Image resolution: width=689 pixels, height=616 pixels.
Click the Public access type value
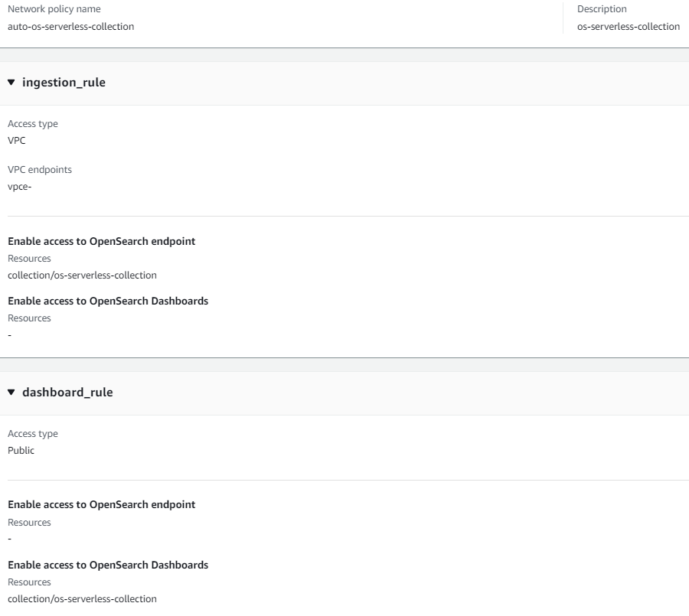(x=21, y=451)
